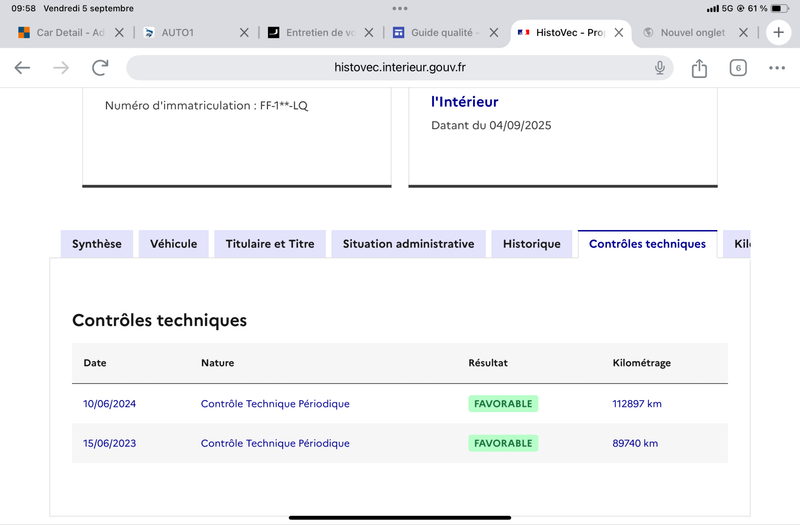Screen dimensions: 800x525
Task: Switch to the Guide qualité browser tab
Action: (x=441, y=33)
